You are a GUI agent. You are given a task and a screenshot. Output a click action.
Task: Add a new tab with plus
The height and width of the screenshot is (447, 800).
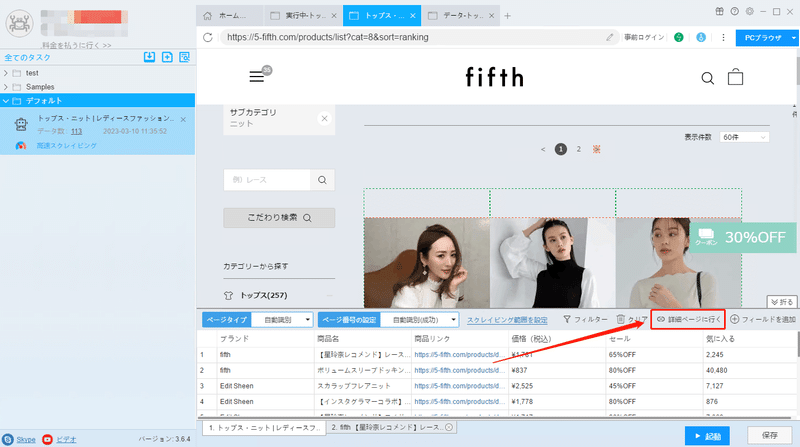(x=507, y=16)
